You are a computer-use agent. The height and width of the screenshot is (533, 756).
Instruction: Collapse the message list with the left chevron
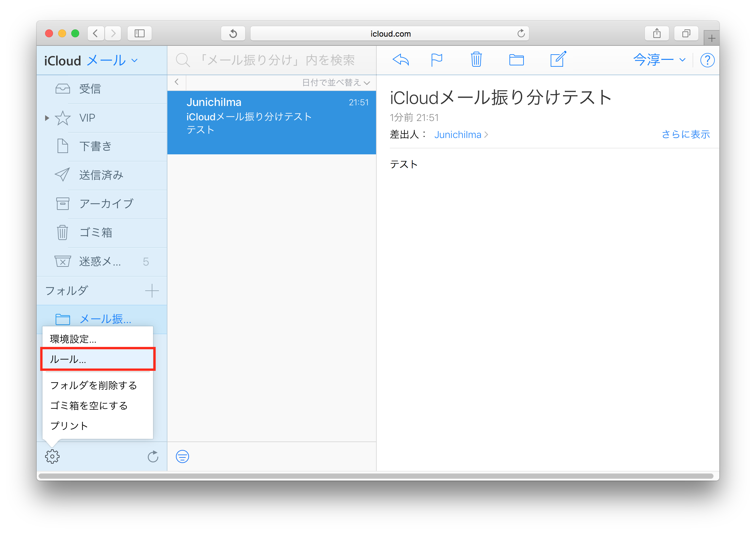[x=177, y=82]
